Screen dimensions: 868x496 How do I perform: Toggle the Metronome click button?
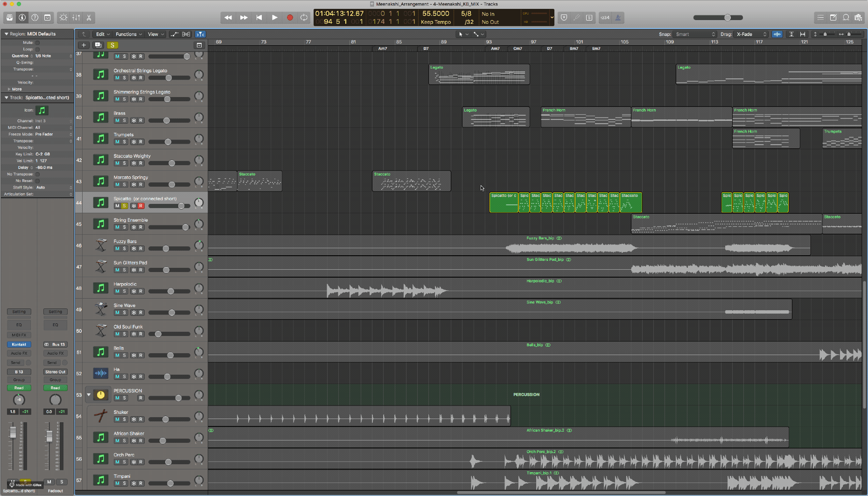pyautogui.click(x=618, y=18)
